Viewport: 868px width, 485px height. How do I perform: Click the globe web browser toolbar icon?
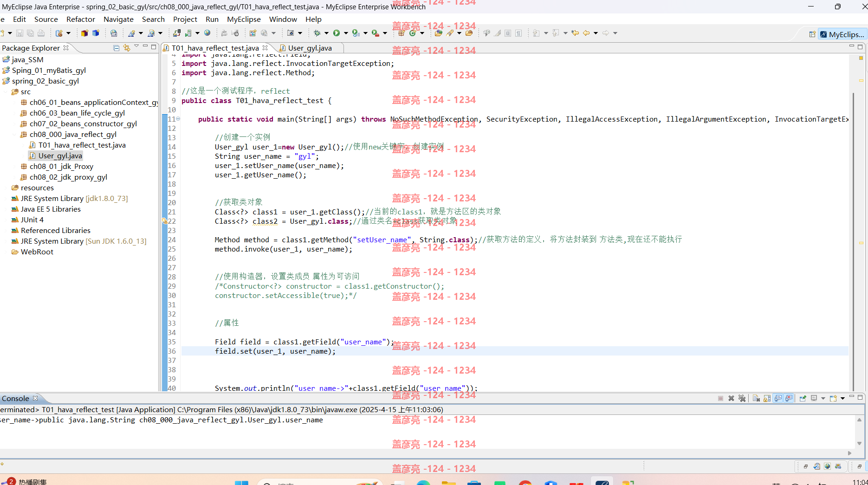207,33
